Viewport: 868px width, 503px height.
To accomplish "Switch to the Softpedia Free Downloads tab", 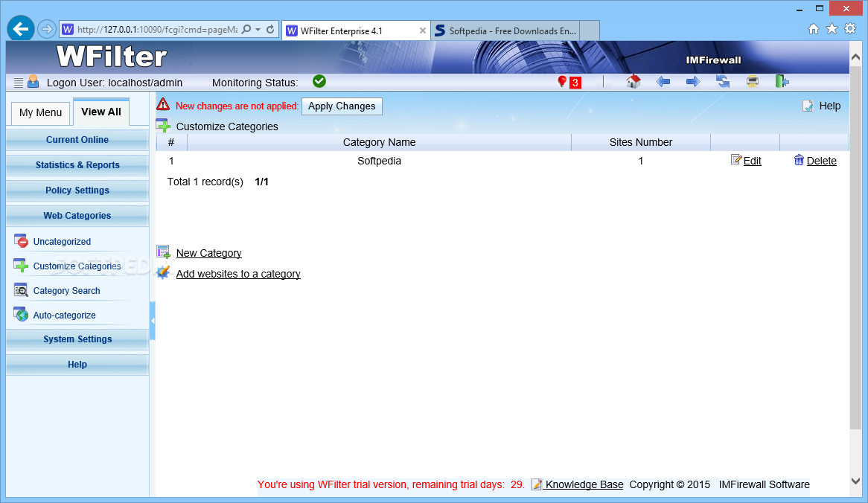I will pos(505,31).
